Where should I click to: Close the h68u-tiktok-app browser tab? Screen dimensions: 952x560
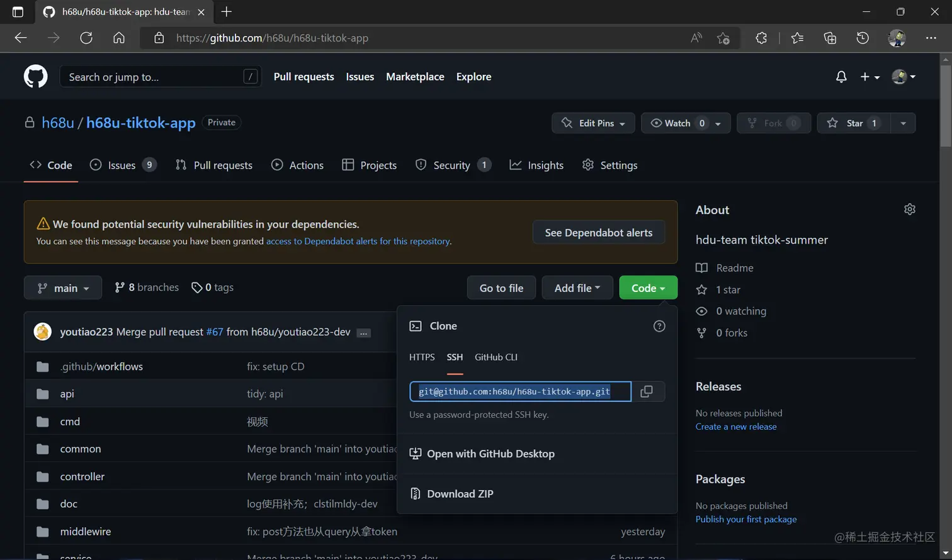[201, 12]
